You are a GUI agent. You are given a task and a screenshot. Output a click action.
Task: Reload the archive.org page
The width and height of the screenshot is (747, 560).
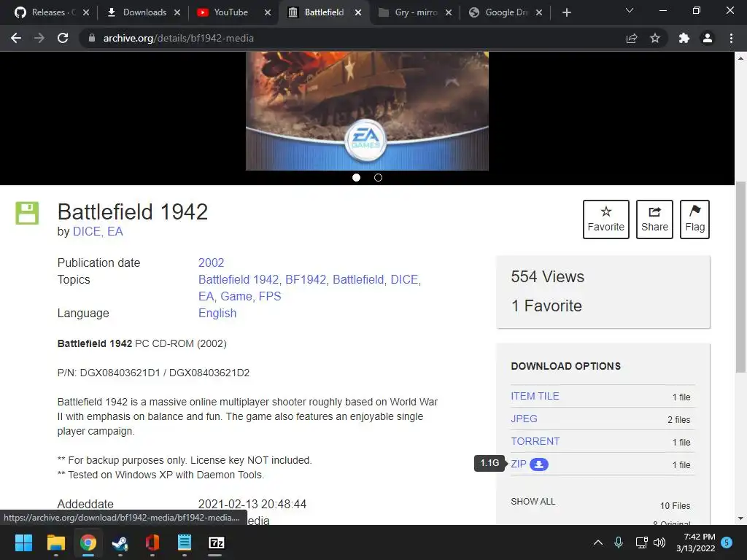[63, 38]
